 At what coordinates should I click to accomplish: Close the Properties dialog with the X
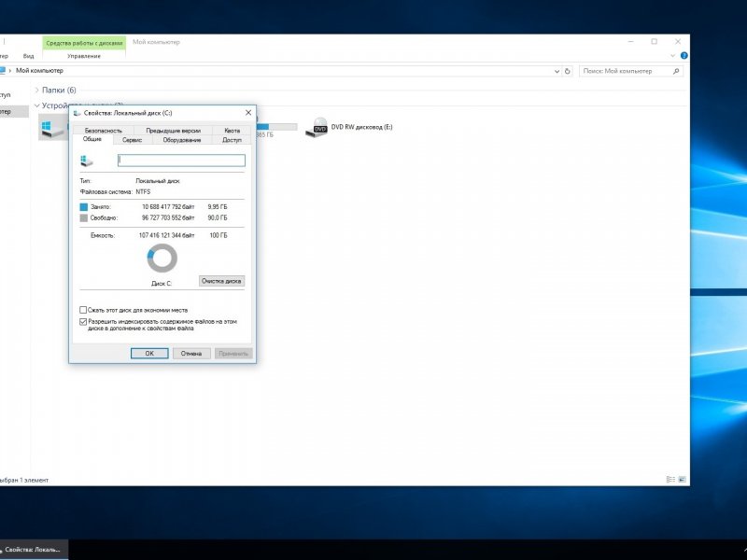pos(248,113)
